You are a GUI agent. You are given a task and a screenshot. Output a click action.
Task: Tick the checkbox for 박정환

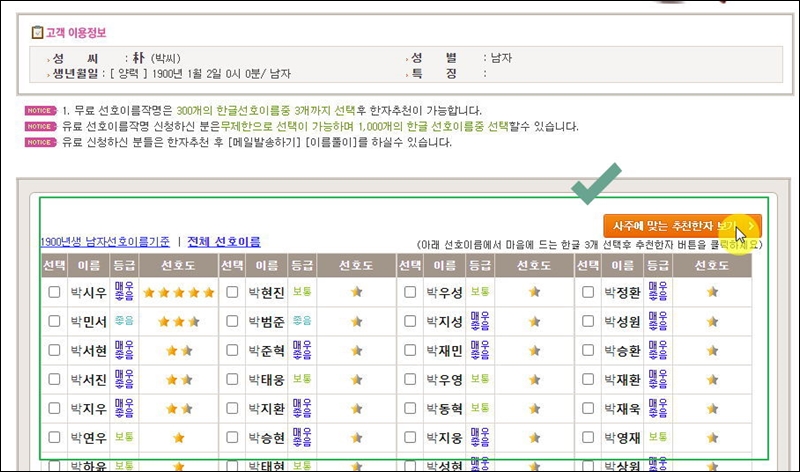(x=588, y=292)
